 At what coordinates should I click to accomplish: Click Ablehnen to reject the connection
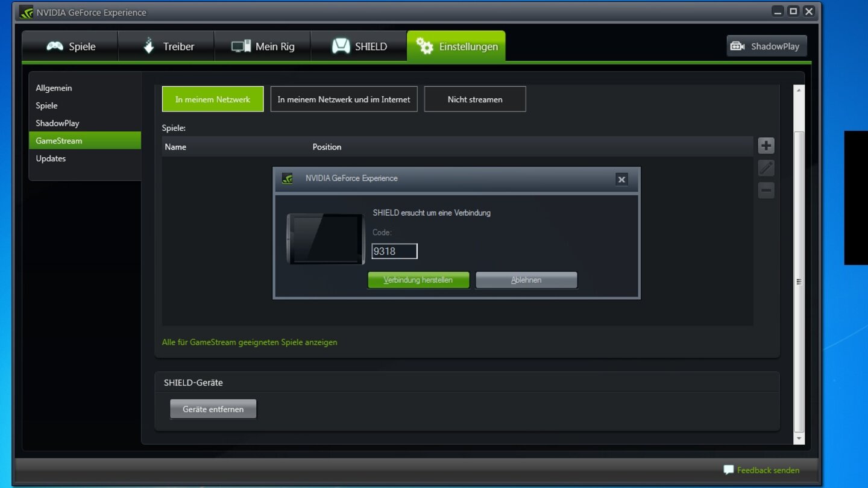(526, 280)
